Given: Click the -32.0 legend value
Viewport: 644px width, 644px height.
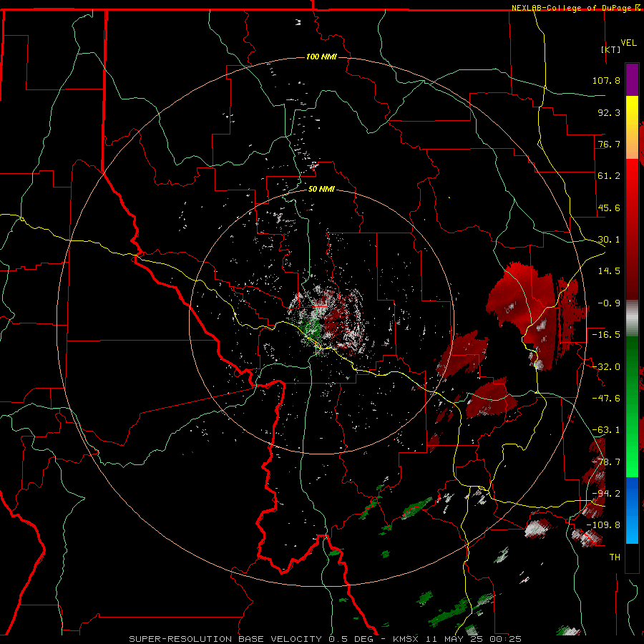Looking at the screenshot, I should (606, 367).
